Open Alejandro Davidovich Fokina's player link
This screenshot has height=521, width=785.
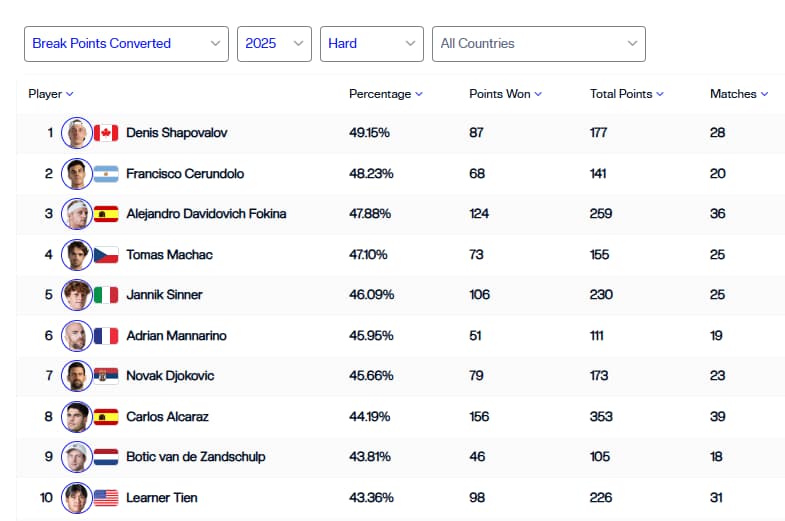coord(206,214)
